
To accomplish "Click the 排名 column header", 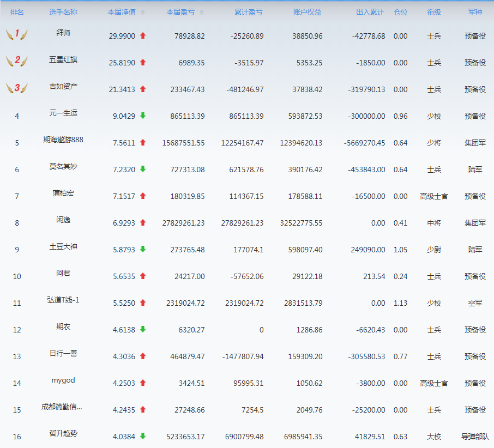I will click(x=17, y=13).
